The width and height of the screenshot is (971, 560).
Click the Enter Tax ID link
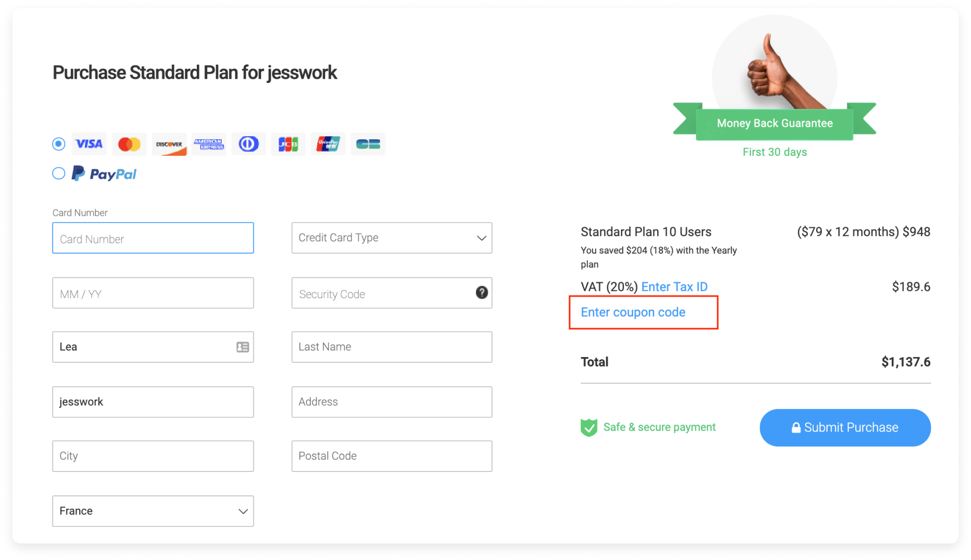[674, 287]
